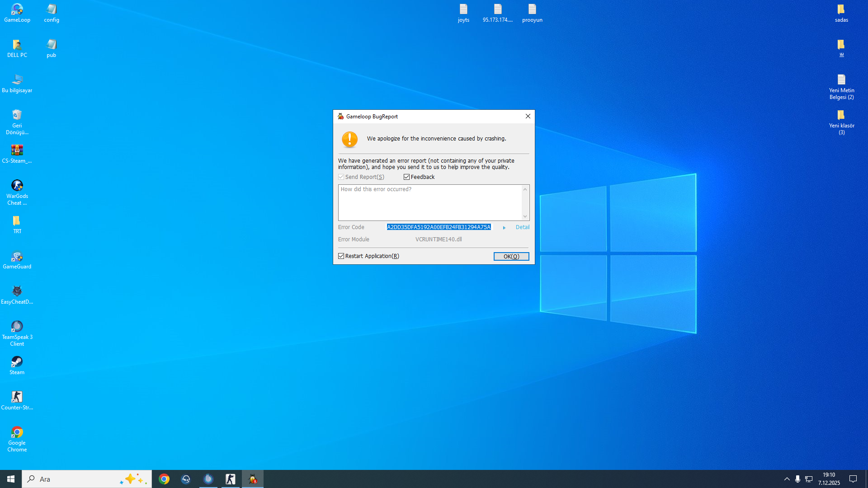The image size is (868, 488).
Task: Click the 'How did this error occurred?' field
Action: click(430, 202)
